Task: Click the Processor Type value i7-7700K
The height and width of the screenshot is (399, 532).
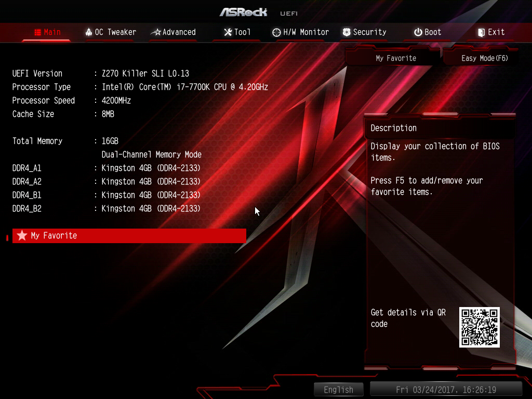Action: click(185, 87)
